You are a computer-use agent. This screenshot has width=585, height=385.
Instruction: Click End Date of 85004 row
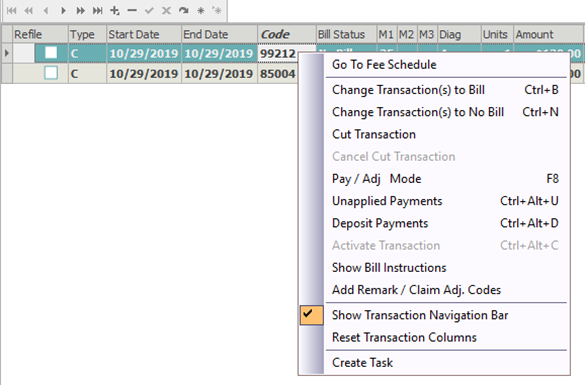coord(219,73)
